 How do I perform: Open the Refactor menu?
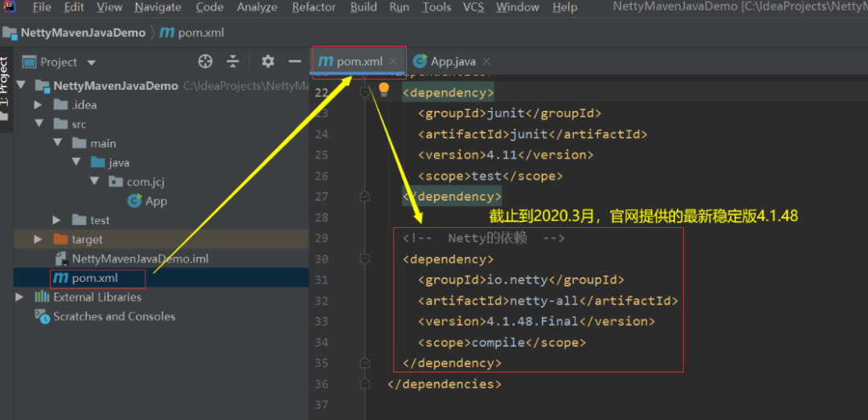click(x=314, y=7)
